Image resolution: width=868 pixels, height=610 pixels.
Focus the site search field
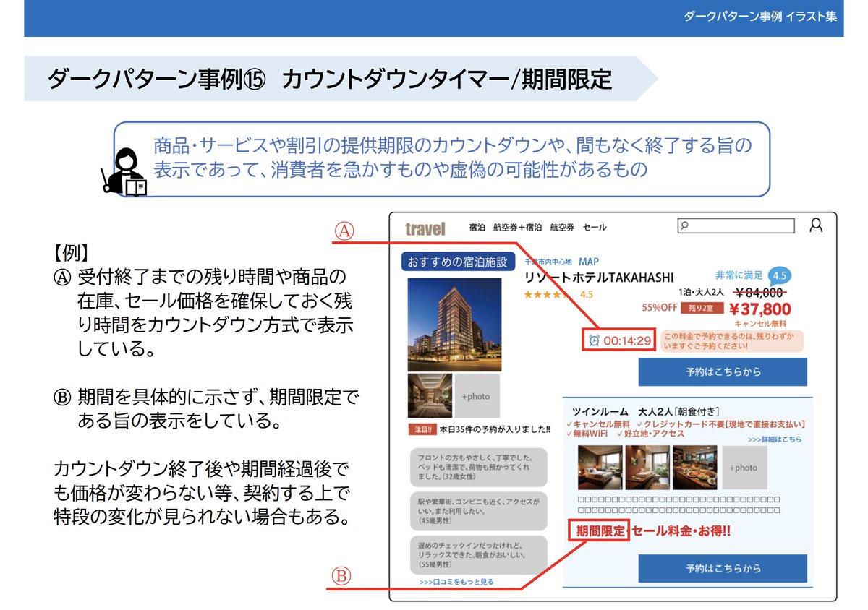[x=736, y=225]
